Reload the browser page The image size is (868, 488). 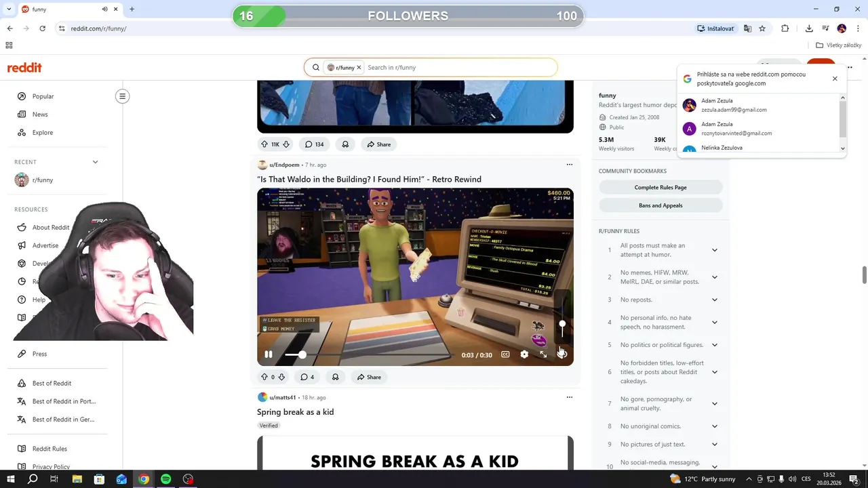42,28
